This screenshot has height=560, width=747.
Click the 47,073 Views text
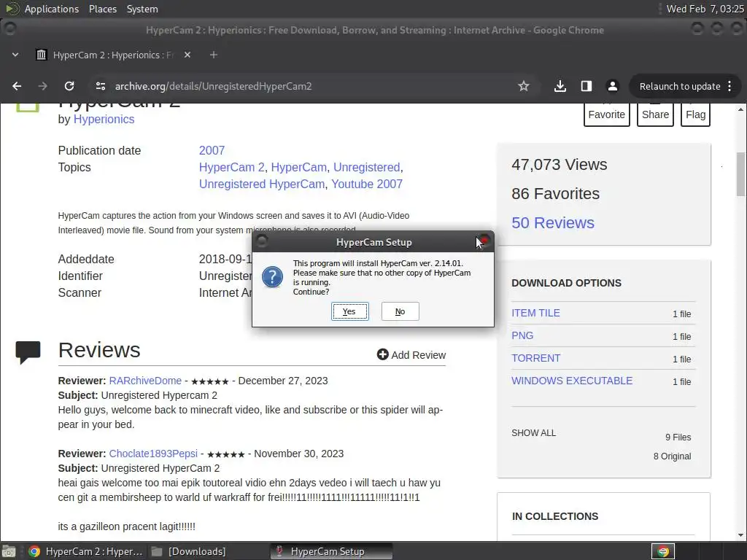[x=560, y=164]
